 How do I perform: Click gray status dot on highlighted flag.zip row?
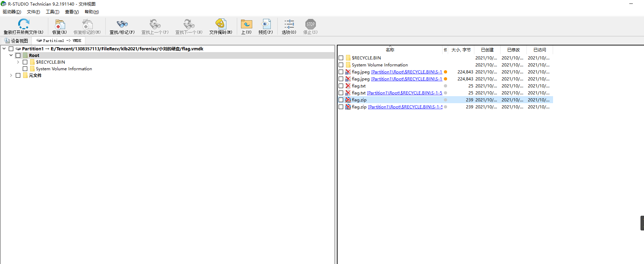pos(445,100)
